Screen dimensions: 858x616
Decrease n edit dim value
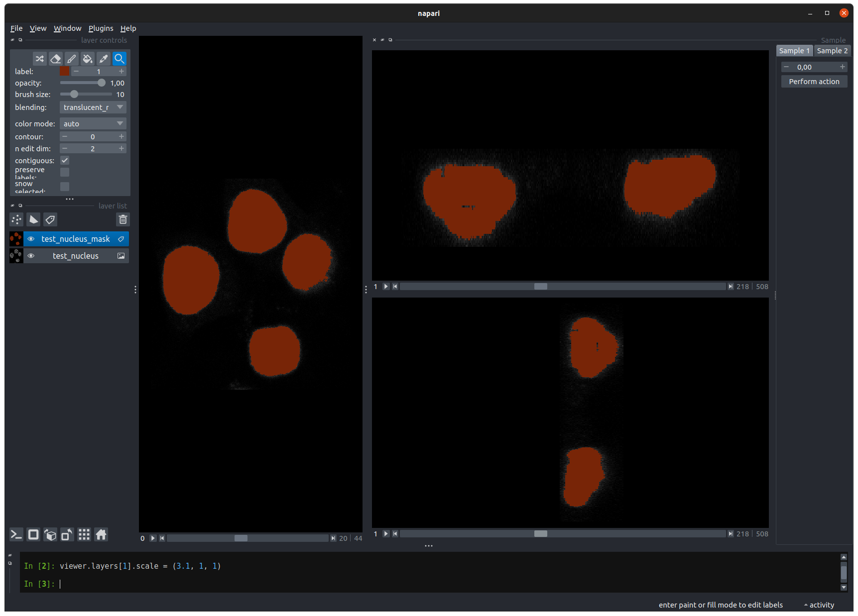click(64, 148)
